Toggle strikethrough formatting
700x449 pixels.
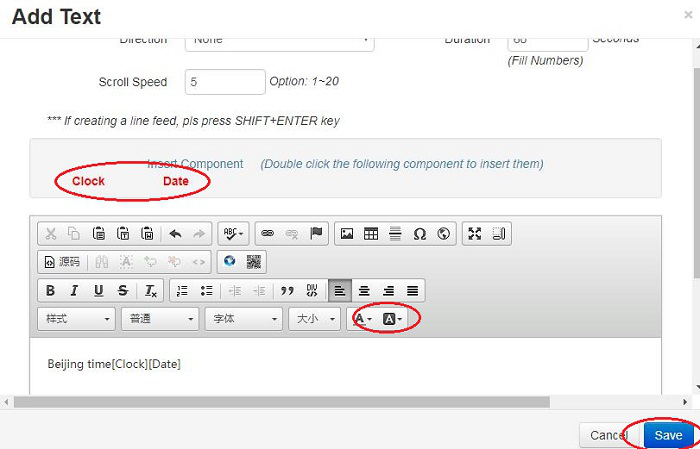click(122, 291)
